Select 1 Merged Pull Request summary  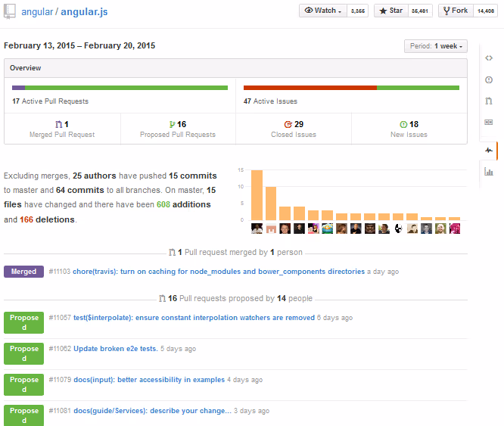[62, 129]
